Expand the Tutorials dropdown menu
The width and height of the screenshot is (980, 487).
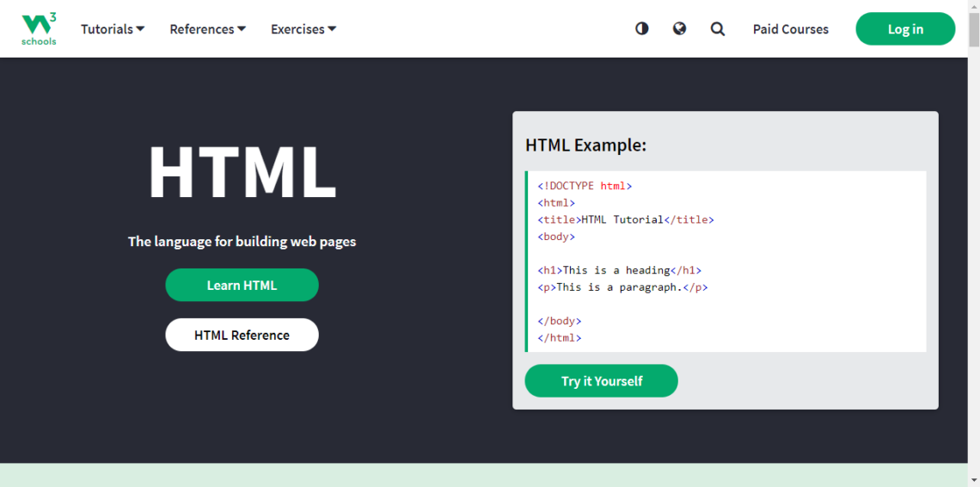[113, 29]
